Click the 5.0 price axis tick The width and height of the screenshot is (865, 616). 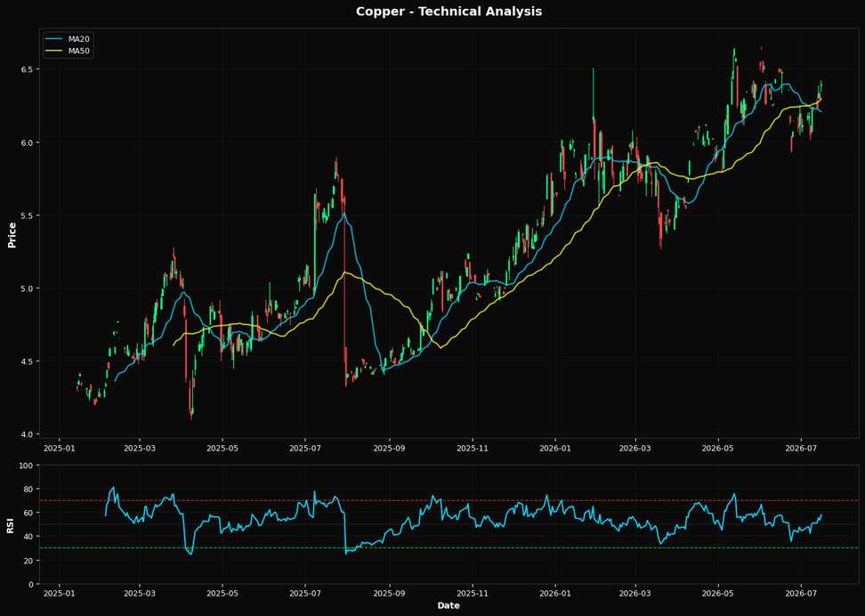pyautogui.click(x=28, y=288)
